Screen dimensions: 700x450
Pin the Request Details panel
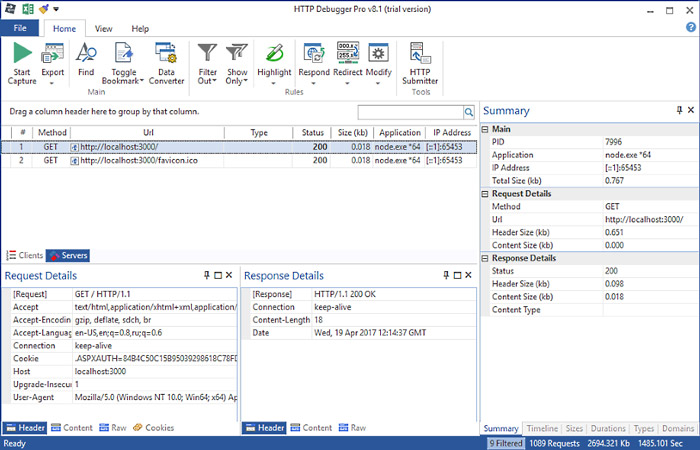[206, 275]
